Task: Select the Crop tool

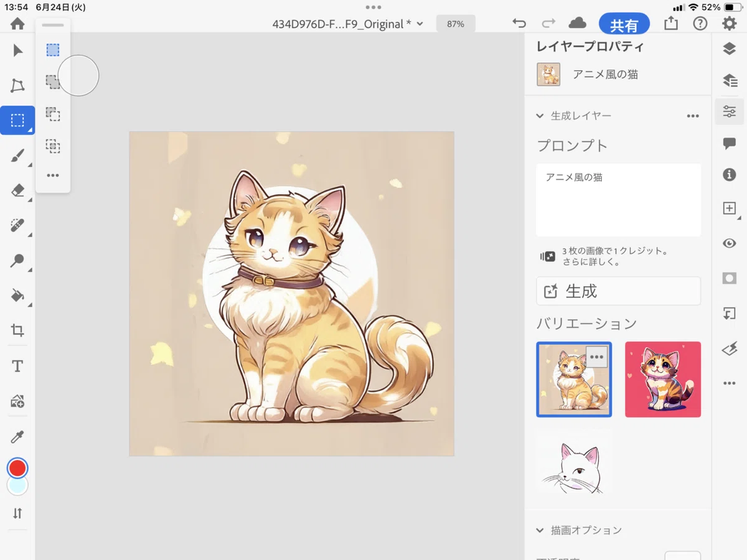Action: point(17,330)
